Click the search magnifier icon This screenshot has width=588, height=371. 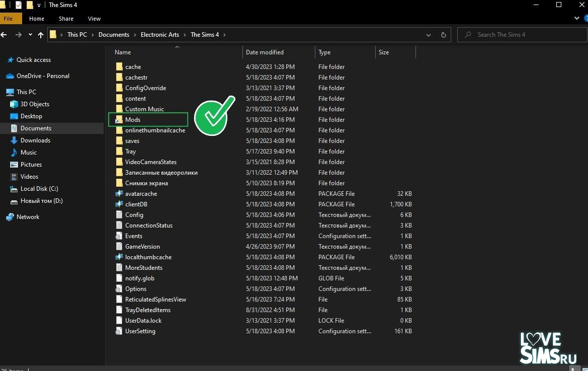click(468, 35)
